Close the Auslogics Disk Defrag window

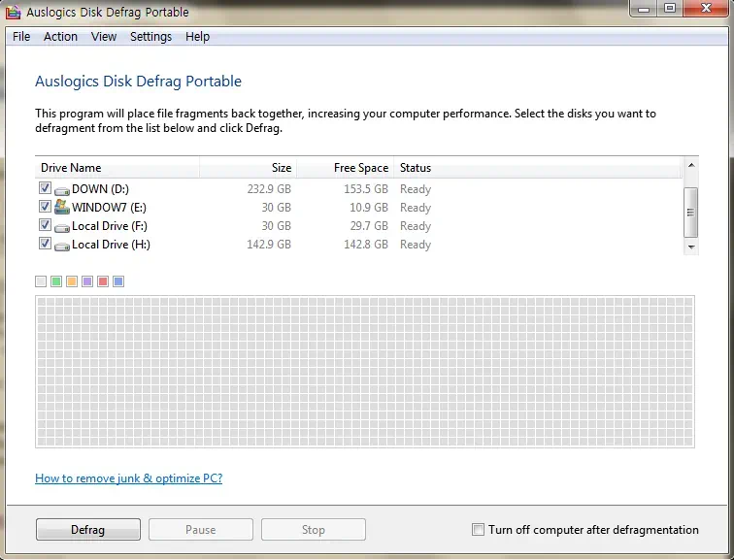click(707, 9)
